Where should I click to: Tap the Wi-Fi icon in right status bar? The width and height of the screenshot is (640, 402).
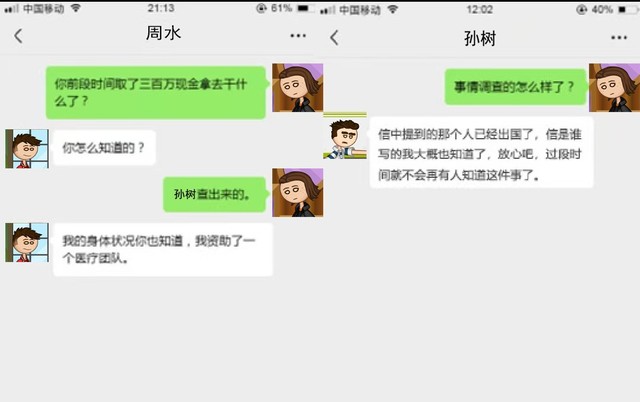(x=393, y=9)
